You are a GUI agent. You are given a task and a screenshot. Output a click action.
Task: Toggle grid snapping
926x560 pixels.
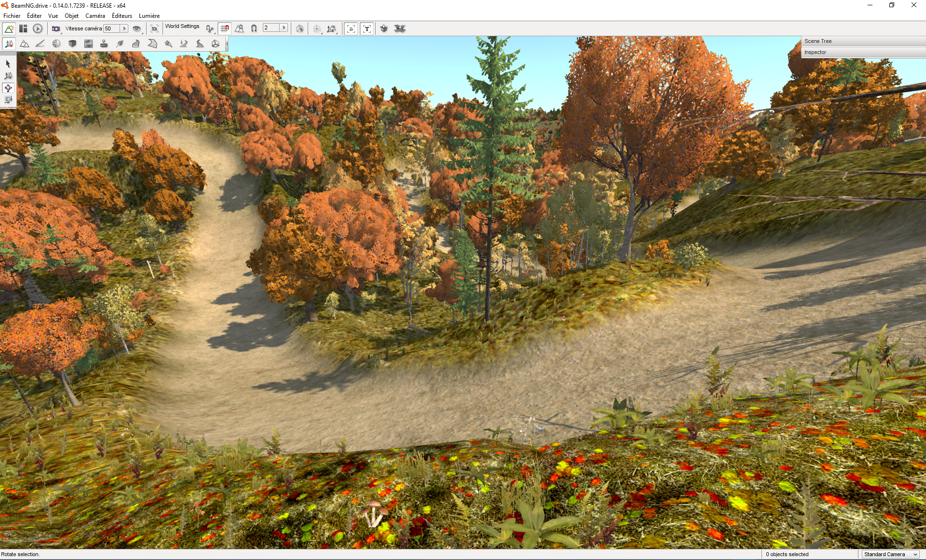[x=224, y=29]
